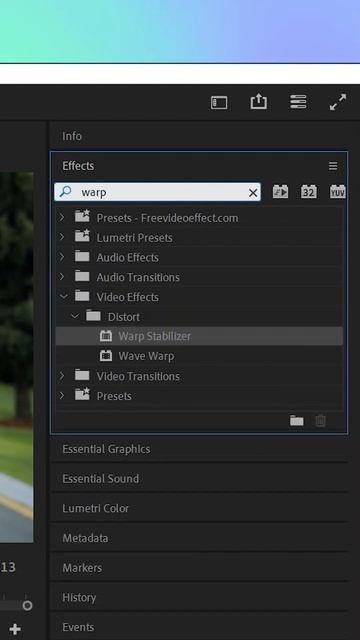This screenshot has width=360, height=640.
Task: Click the Quick Export share icon
Action: click(x=258, y=102)
